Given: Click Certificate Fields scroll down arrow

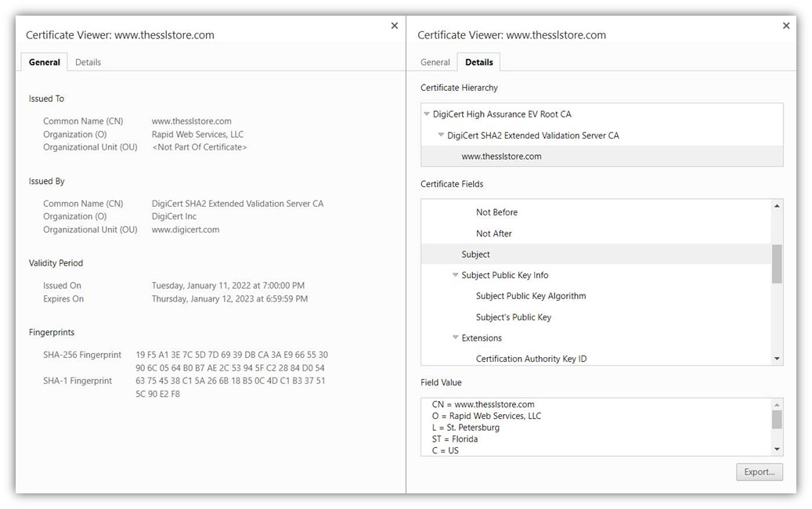Looking at the screenshot, I should tap(777, 359).
